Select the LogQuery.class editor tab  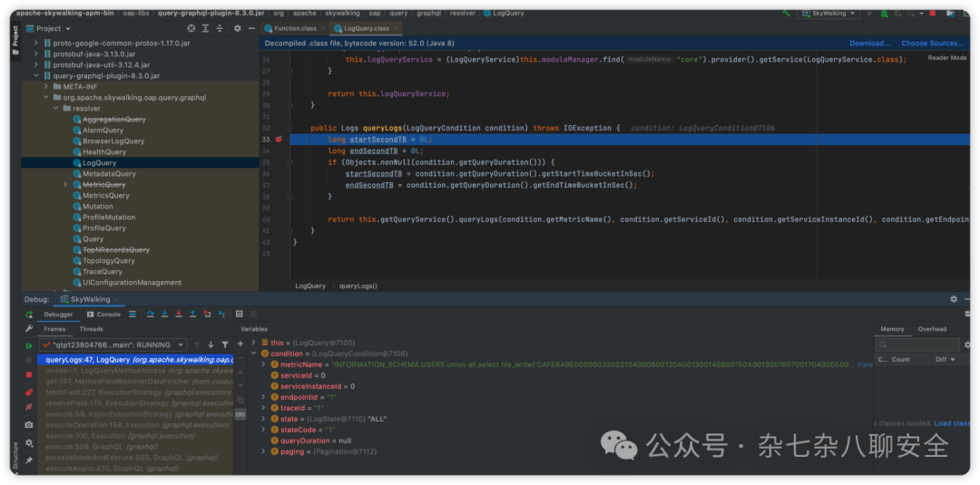pyautogui.click(x=366, y=28)
